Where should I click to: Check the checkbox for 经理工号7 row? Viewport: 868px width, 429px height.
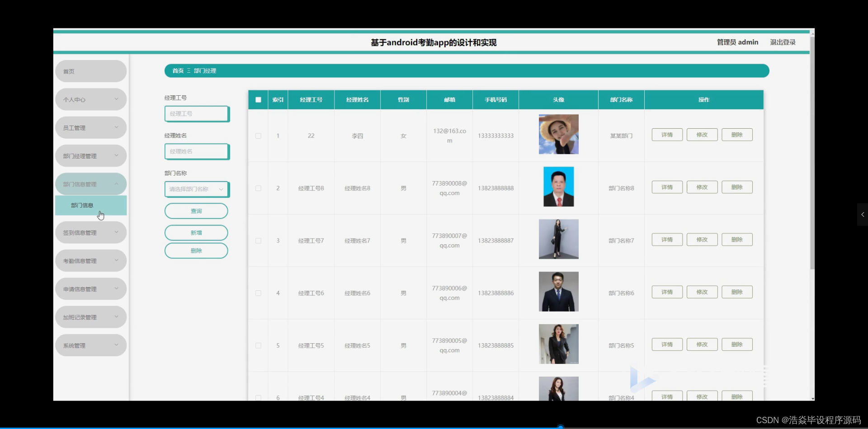click(258, 241)
